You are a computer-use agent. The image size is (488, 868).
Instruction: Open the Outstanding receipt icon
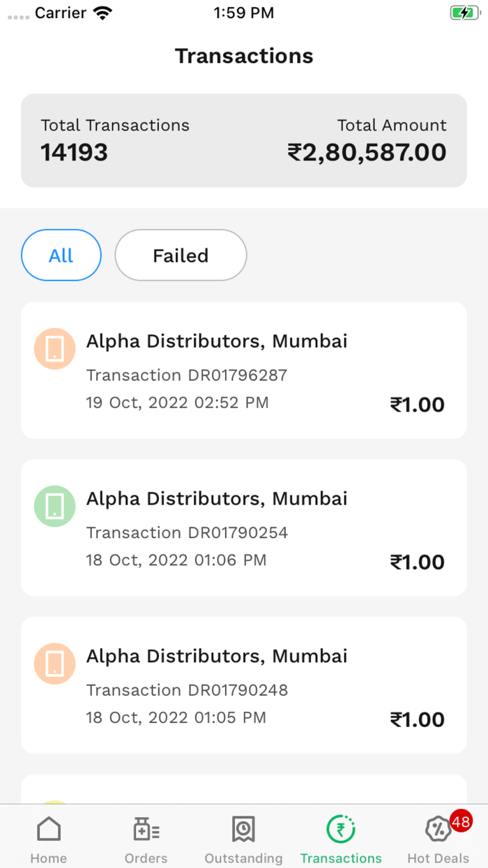(x=243, y=830)
